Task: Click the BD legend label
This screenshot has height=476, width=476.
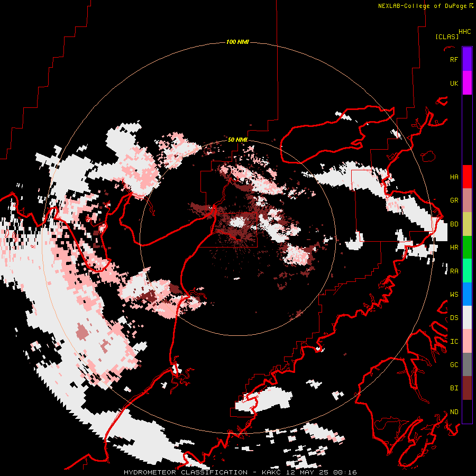Action: point(454,224)
